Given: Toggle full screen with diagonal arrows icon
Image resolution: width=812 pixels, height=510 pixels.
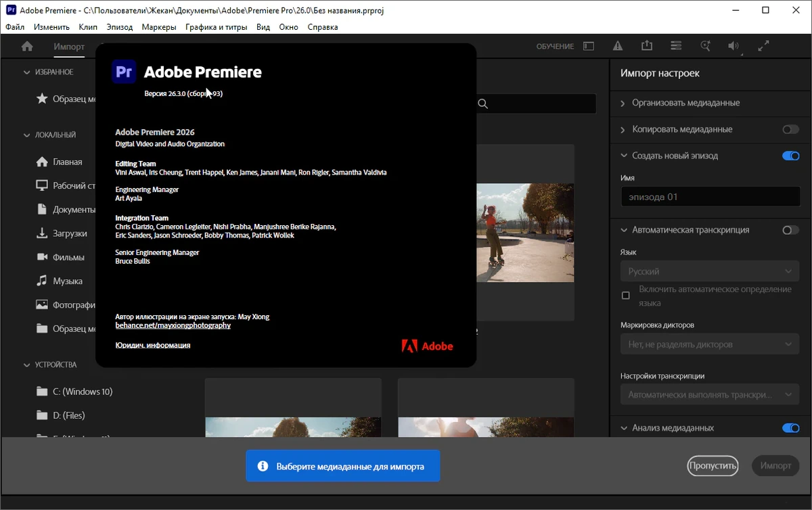Looking at the screenshot, I should [764, 46].
